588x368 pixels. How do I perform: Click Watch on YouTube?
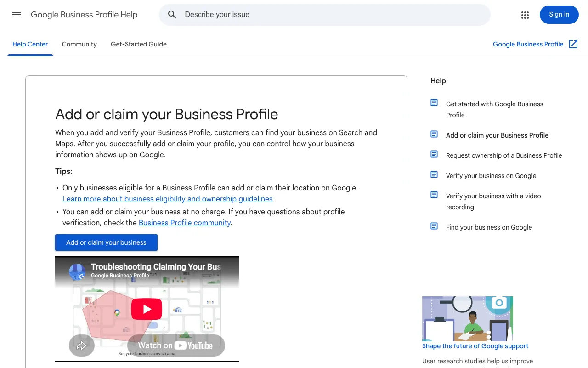176,345
